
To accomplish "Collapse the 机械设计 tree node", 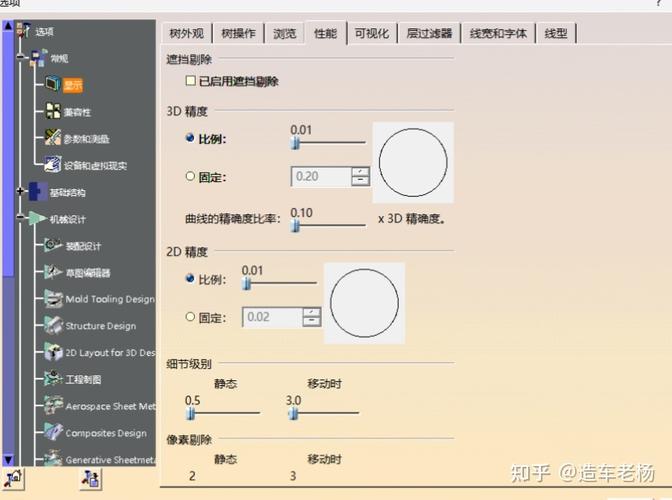I will coord(21,218).
